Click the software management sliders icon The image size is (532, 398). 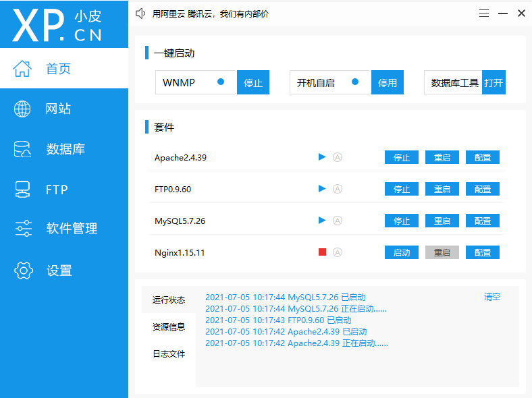(x=23, y=229)
